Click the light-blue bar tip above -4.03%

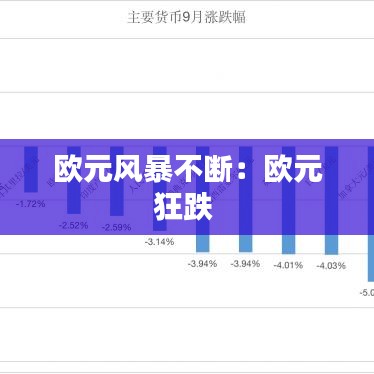[x=331, y=244]
